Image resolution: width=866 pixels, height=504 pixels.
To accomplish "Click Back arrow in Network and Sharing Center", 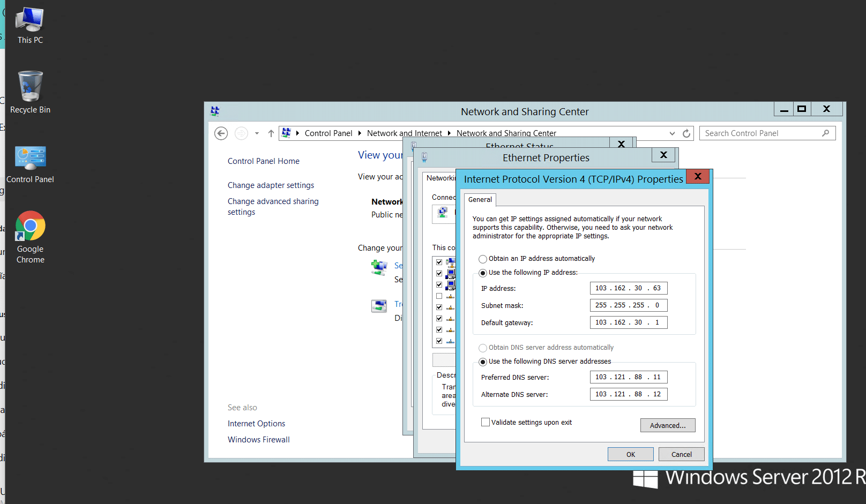I will tap(221, 133).
